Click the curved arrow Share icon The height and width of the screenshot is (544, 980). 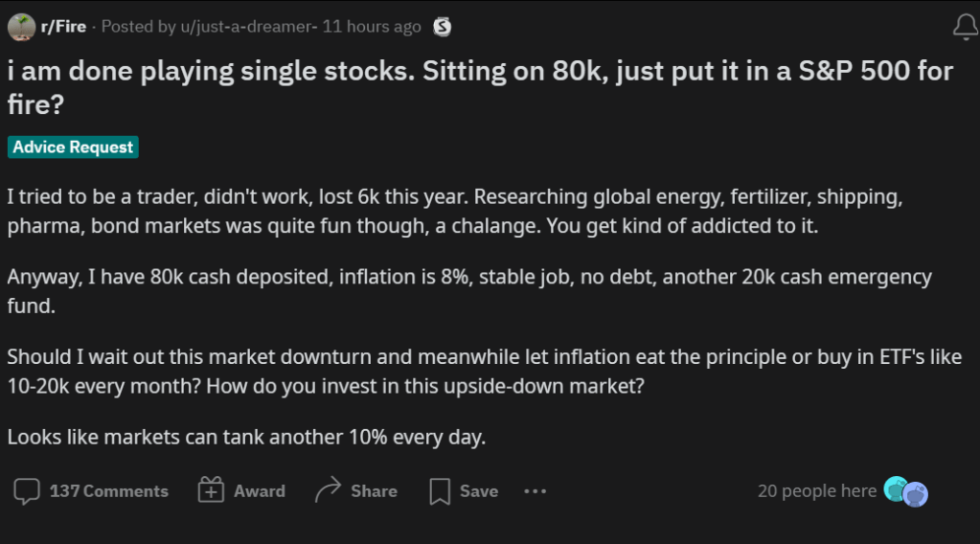[328, 490]
